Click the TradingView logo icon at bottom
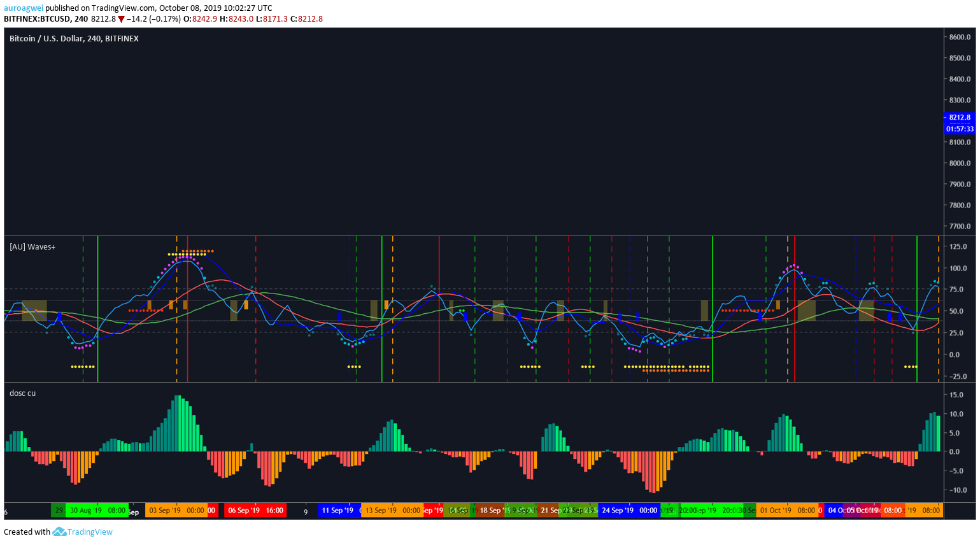Screen dimensions: 980x543 pyautogui.click(x=59, y=532)
